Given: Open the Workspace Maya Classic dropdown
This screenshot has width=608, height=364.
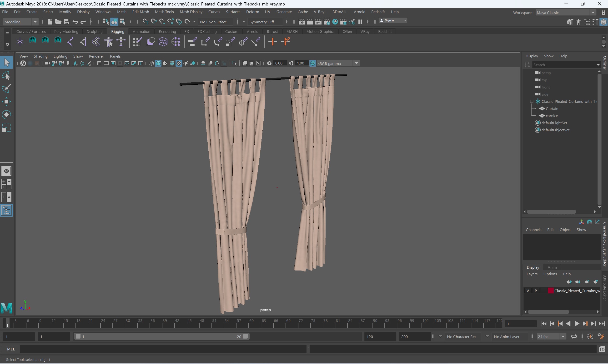Looking at the screenshot, I should point(566,13).
